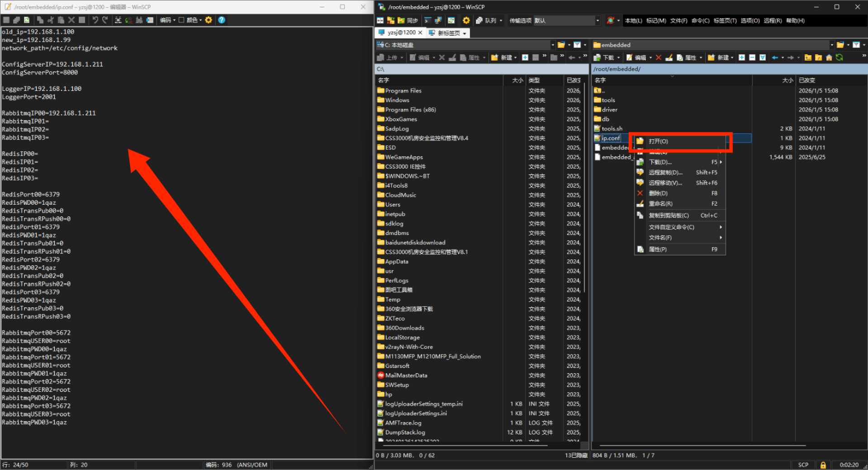This screenshot has width=868, height=470.
Task: Click the editor help question-mark icon
Action: click(222, 20)
